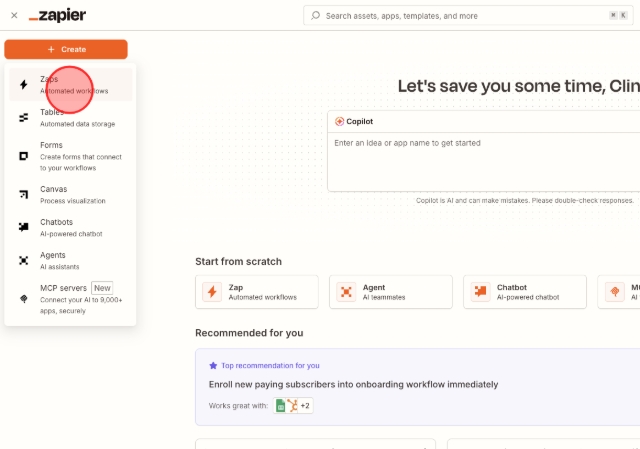Open Canvas process visualization item

(71, 195)
